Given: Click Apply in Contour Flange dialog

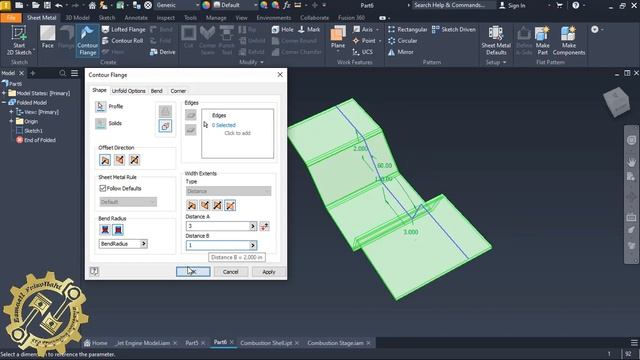Looking at the screenshot, I should [269, 271].
